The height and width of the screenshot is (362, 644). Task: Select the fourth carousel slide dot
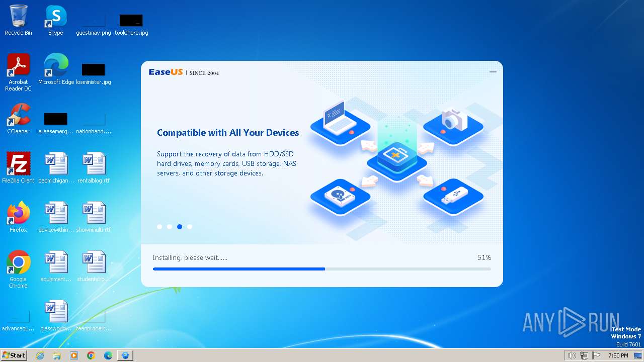click(190, 227)
